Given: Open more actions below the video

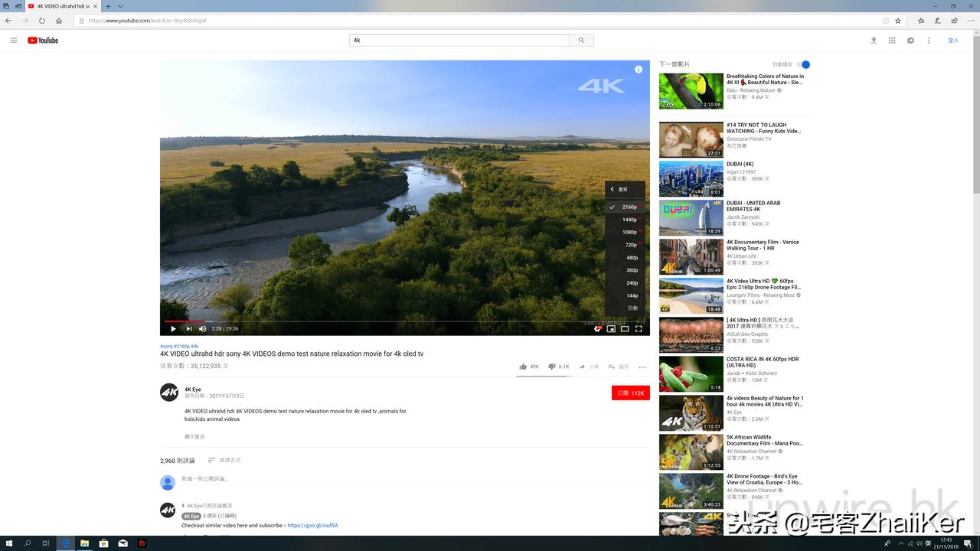Looking at the screenshot, I should pyautogui.click(x=642, y=367).
